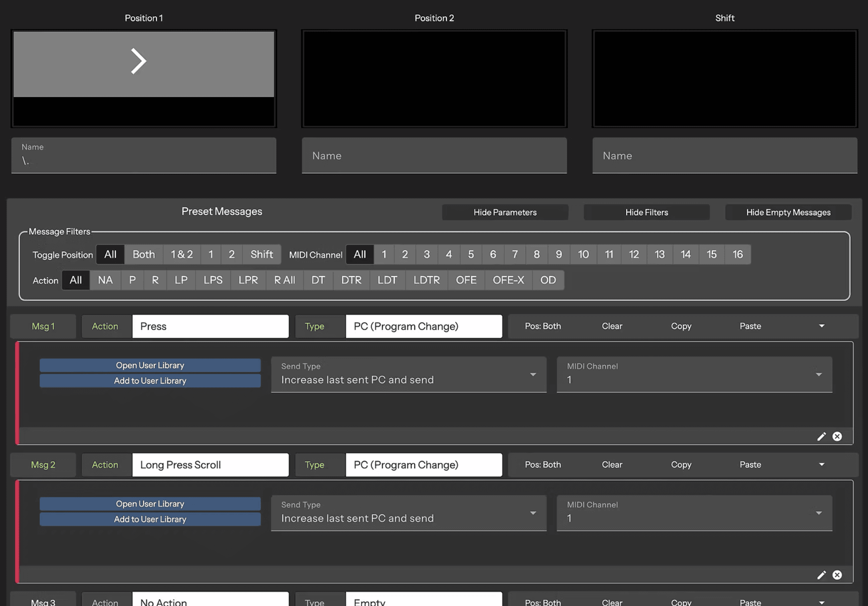Filter Action by DTR
The image size is (868, 606).
(351, 280)
